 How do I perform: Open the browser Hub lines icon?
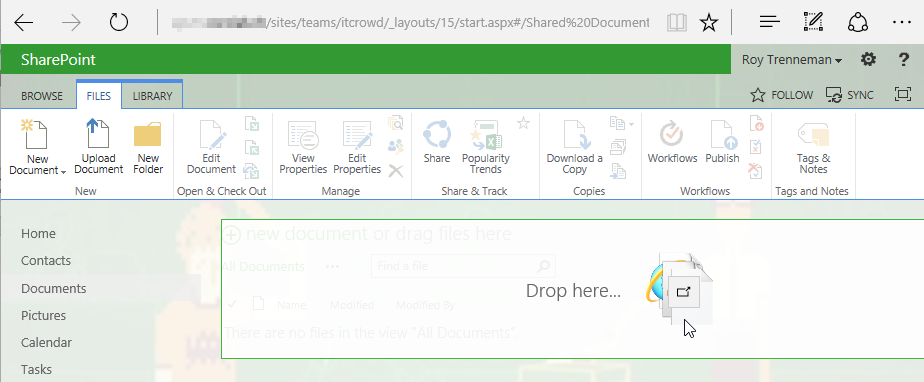click(770, 22)
